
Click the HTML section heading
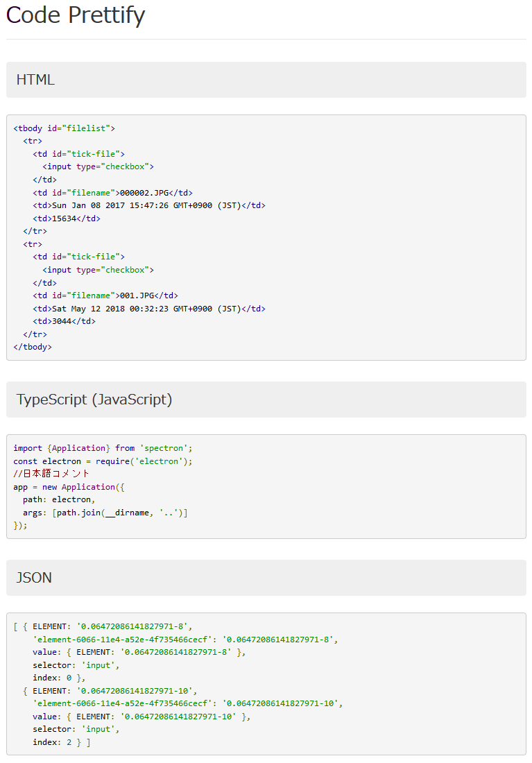(35, 80)
